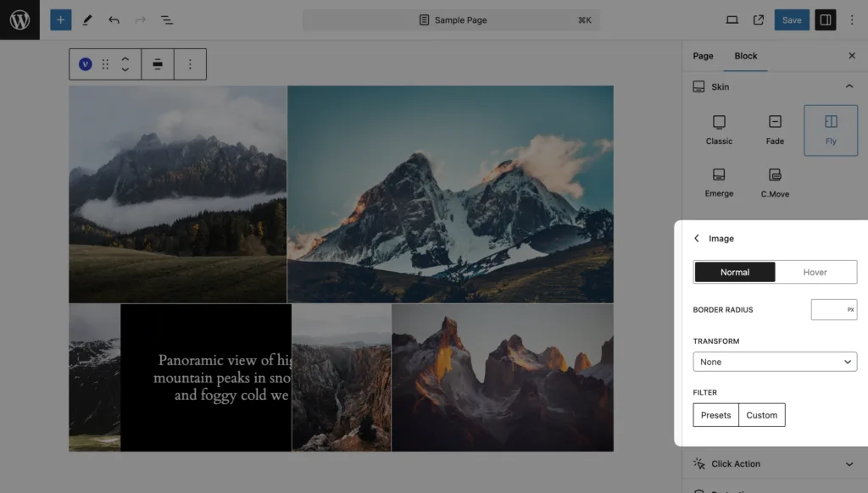868x493 pixels.
Task: Choose the Emerge skin
Action: click(x=719, y=183)
